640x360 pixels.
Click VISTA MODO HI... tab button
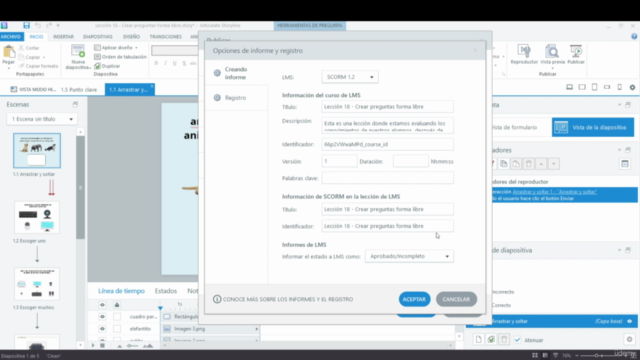[33, 89]
